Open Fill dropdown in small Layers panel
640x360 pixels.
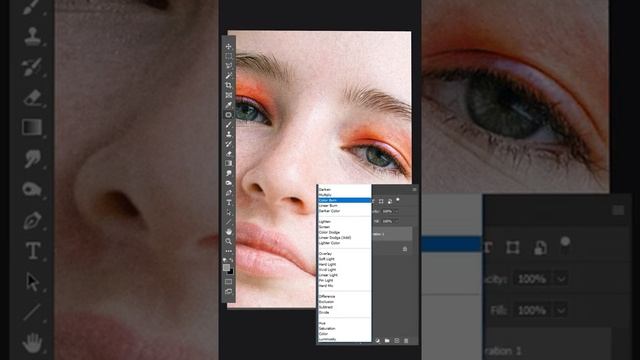click(x=396, y=221)
